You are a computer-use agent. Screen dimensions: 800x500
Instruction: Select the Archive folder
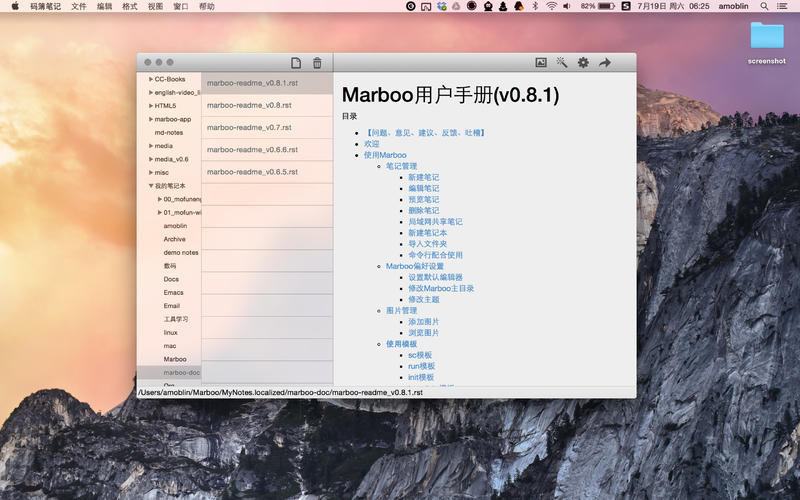(x=174, y=239)
